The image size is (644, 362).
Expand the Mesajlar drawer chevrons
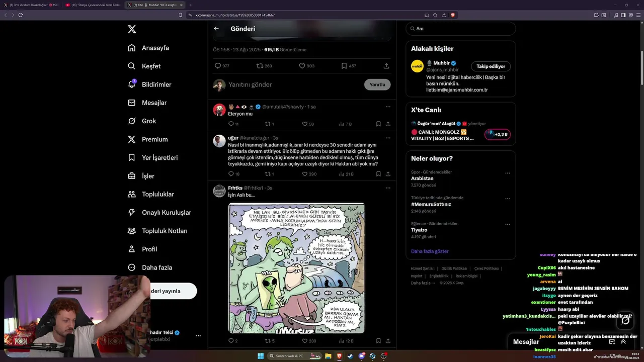[x=623, y=342]
